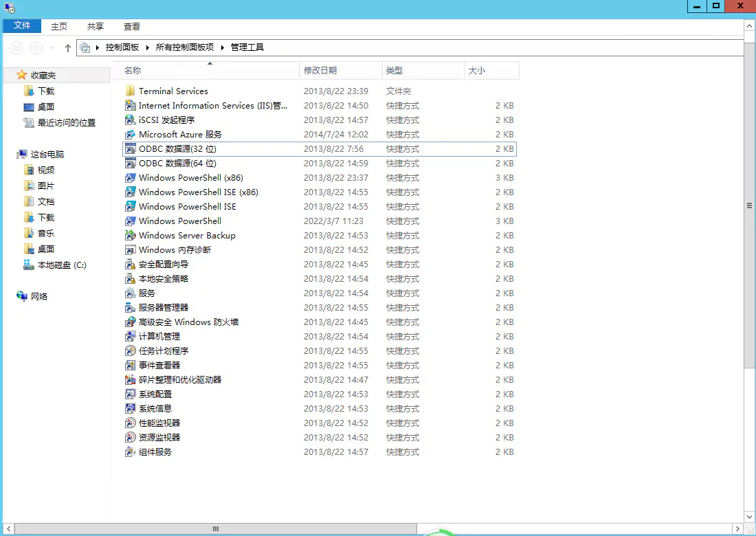Open the 碎片整理和优化驱动器 tool
This screenshot has height=536, width=756.
[178, 379]
